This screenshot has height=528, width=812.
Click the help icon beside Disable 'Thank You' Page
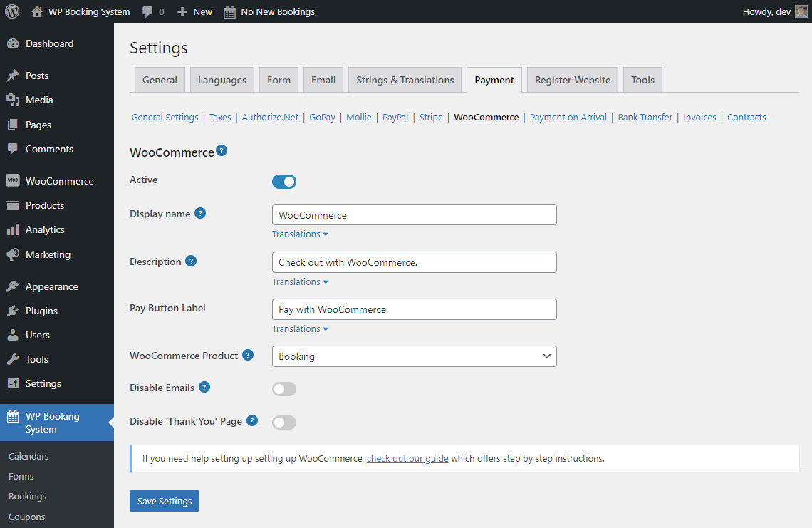252,420
